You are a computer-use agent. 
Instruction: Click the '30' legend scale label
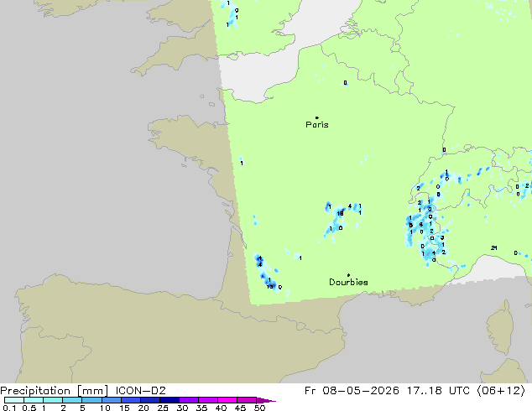[x=182, y=408]
